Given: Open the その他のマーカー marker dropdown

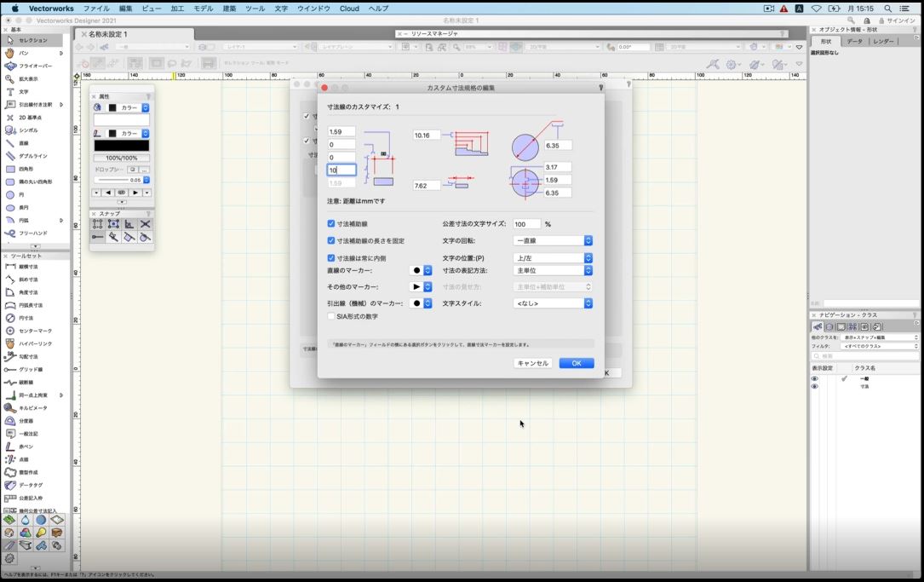Looking at the screenshot, I should point(421,287).
